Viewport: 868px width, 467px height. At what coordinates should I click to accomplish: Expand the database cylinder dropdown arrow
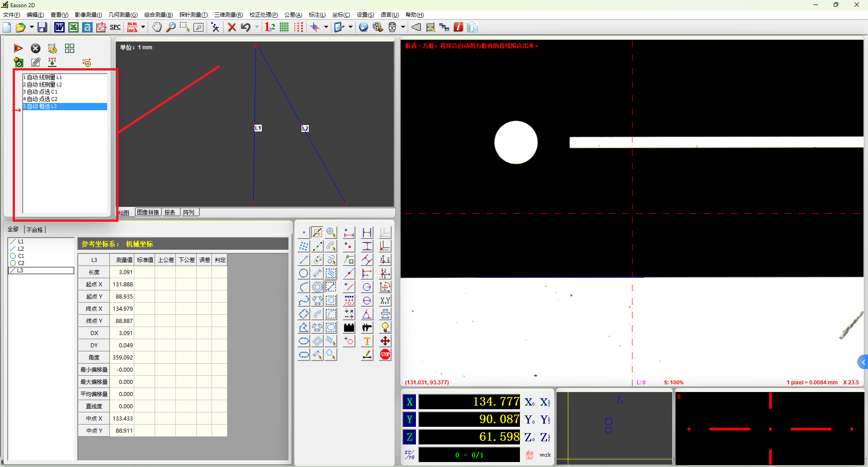(403, 27)
